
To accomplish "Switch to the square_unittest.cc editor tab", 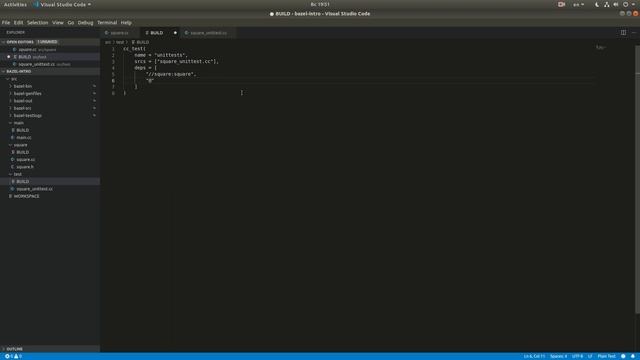I will click(x=209, y=33).
